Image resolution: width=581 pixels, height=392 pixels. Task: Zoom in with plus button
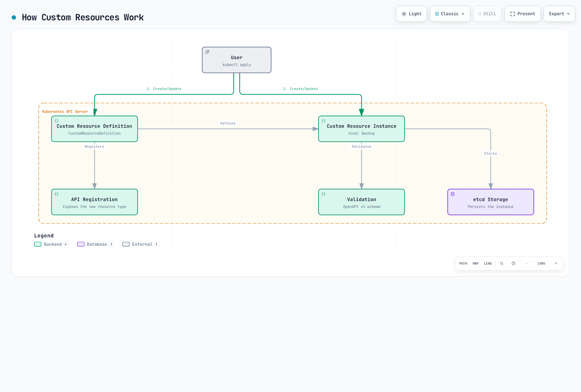(556, 264)
